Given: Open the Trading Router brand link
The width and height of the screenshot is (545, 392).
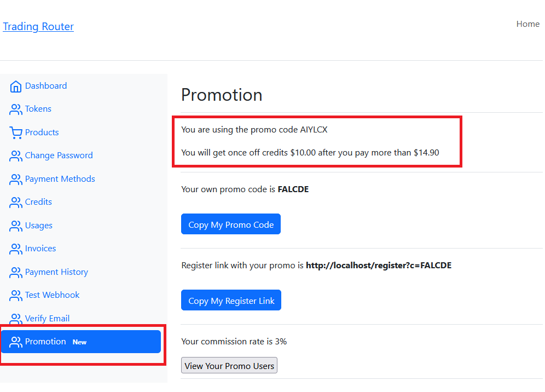Looking at the screenshot, I should pos(38,26).
